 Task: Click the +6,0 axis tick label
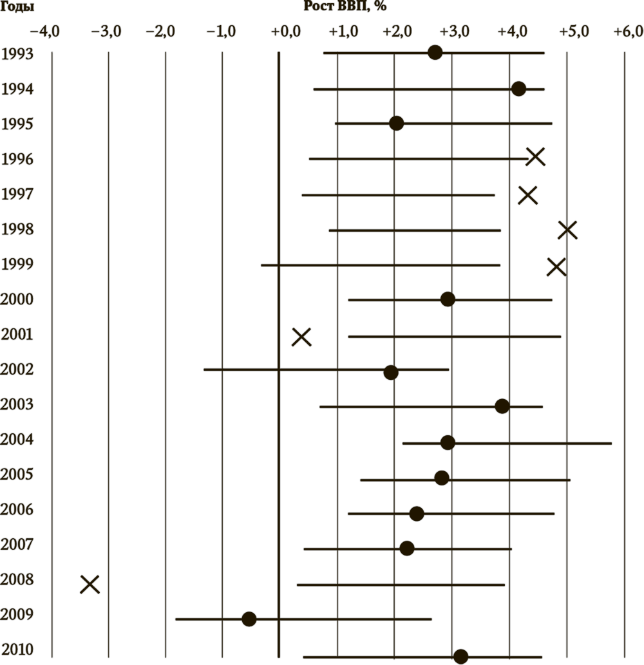coord(629,32)
